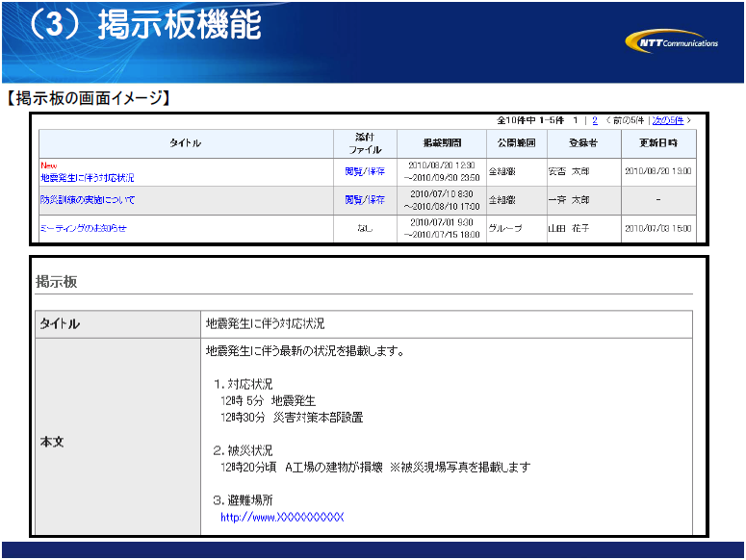Image resolution: width=746 pixels, height=560 pixels.
Task: Click the 前の5件 previous page text
Action: [627, 120]
